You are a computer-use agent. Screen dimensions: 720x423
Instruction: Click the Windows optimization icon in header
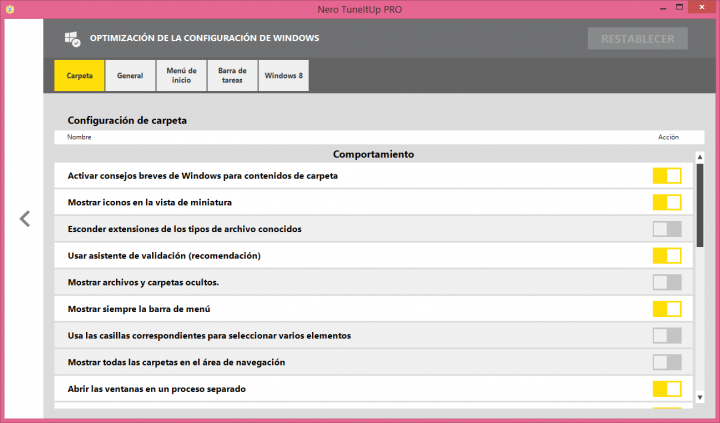click(x=72, y=39)
